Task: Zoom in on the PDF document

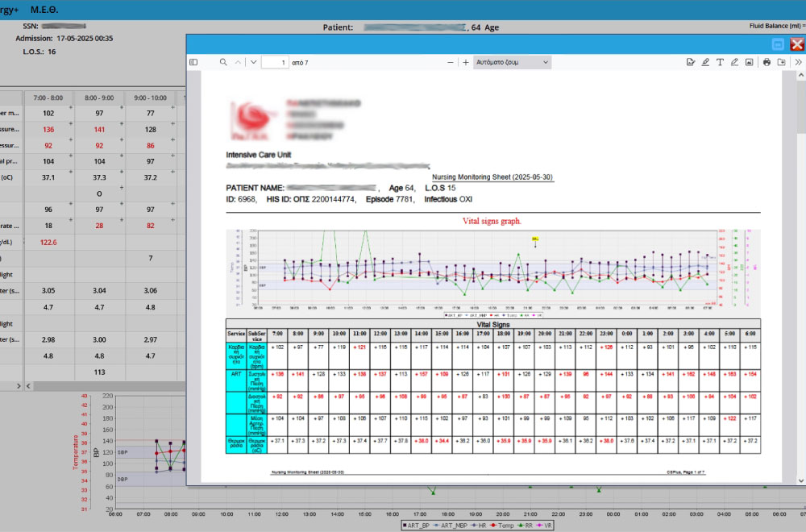Action: click(466, 62)
